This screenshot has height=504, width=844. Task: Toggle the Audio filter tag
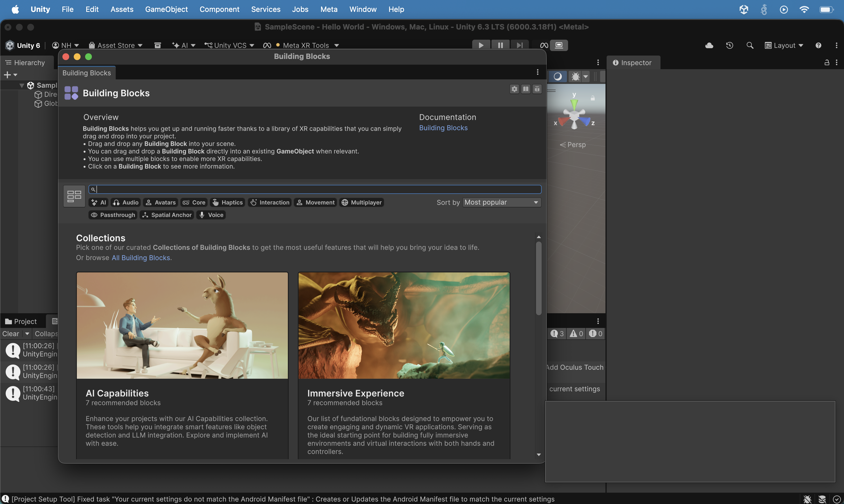tap(126, 202)
